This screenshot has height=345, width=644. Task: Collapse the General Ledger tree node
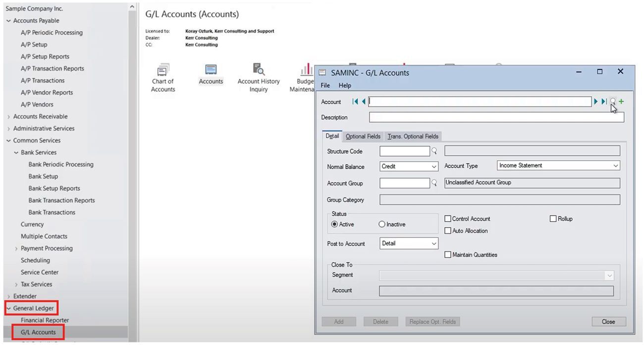[9, 308]
